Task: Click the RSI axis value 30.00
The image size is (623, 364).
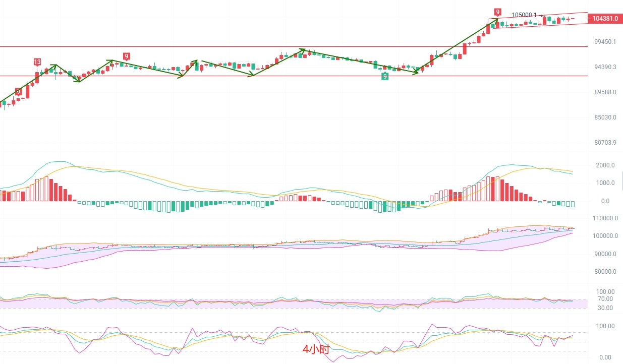Action: (605, 308)
